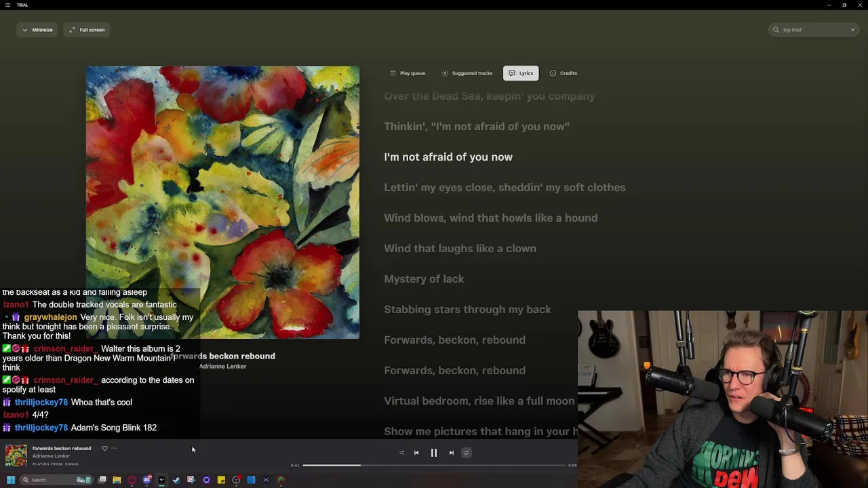Viewport: 868px width, 488px height.
Task: Open Steam from taskbar
Action: (x=176, y=480)
